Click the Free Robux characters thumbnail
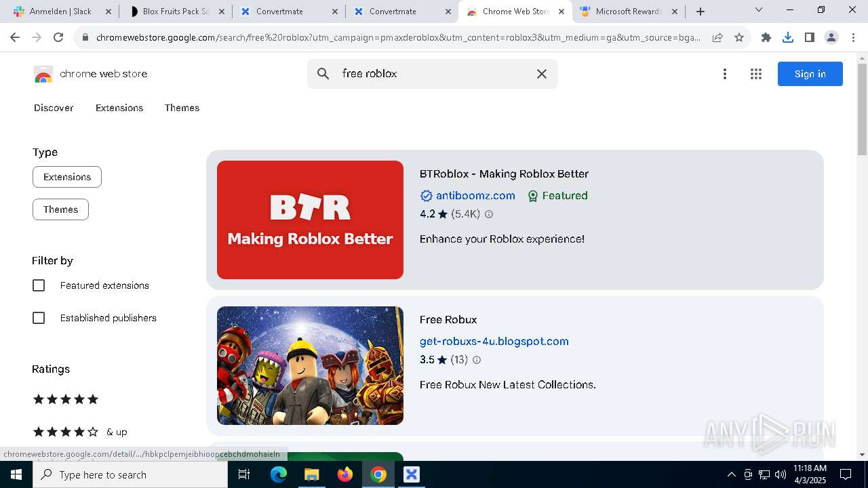Image resolution: width=868 pixels, height=488 pixels. (x=310, y=365)
